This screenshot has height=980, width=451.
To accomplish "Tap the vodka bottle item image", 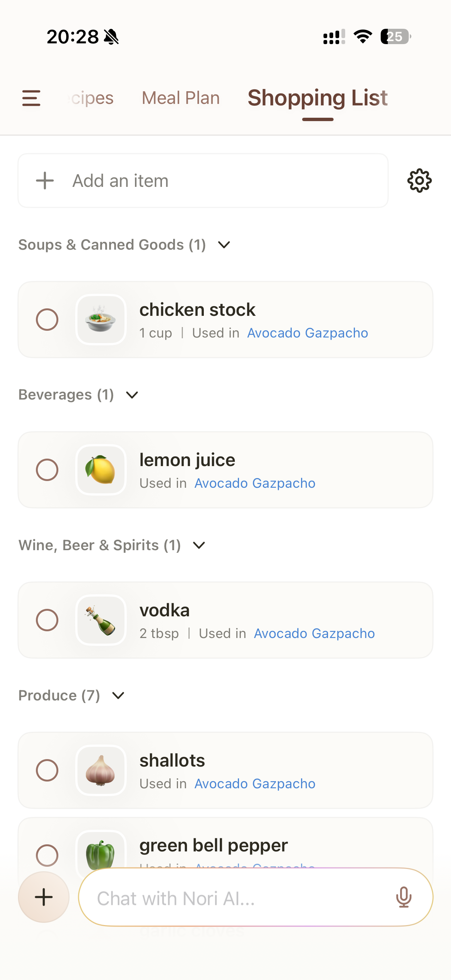I will coord(101,620).
